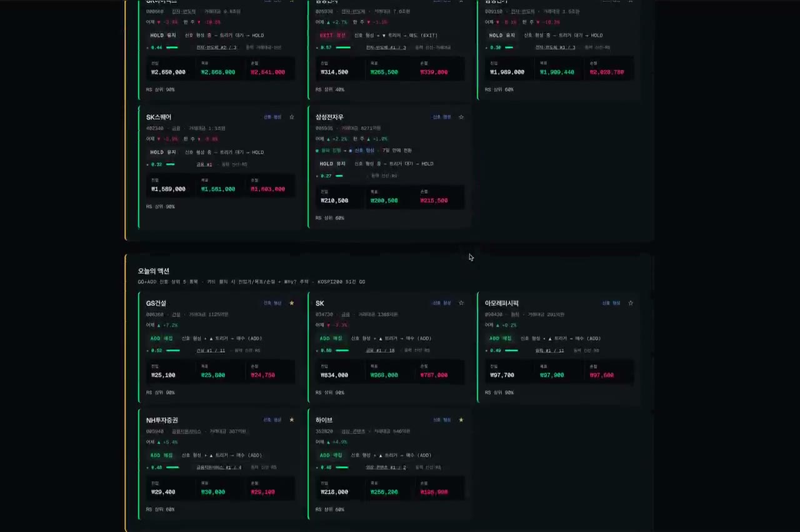Screen dimensions: 800x532
Task: Click entry price ₩1,989,000
Action: 507,72
